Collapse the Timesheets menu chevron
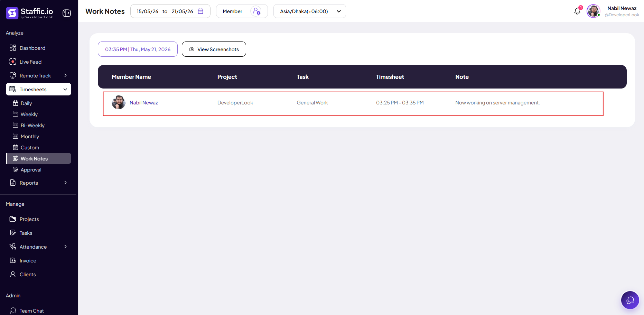The image size is (644, 315). click(x=65, y=89)
